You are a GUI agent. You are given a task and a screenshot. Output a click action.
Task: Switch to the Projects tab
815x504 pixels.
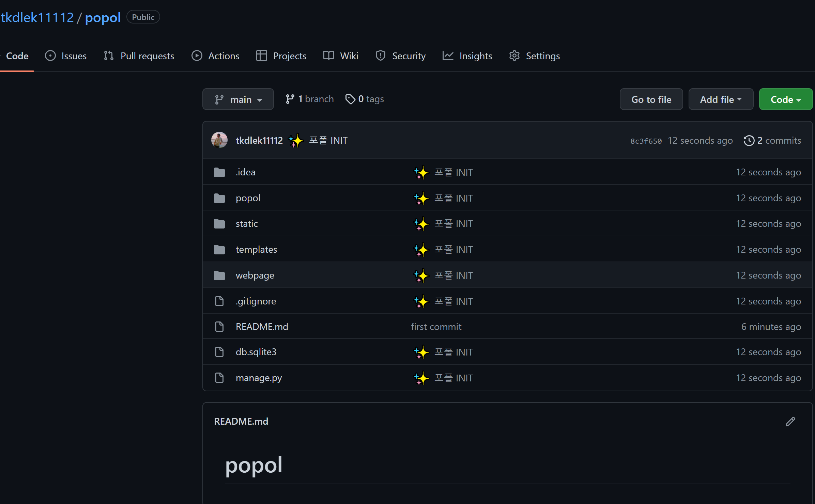pos(281,56)
